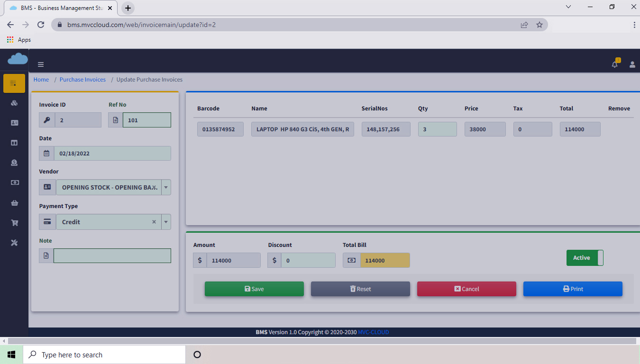Open the tools wrench sidebar icon
The image size is (640, 364).
[x=14, y=243]
